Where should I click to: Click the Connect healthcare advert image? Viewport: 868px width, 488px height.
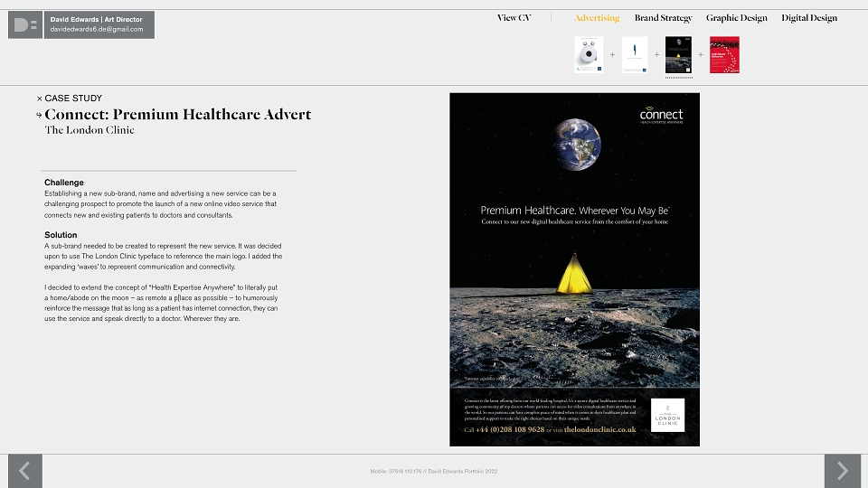tap(575, 269)
